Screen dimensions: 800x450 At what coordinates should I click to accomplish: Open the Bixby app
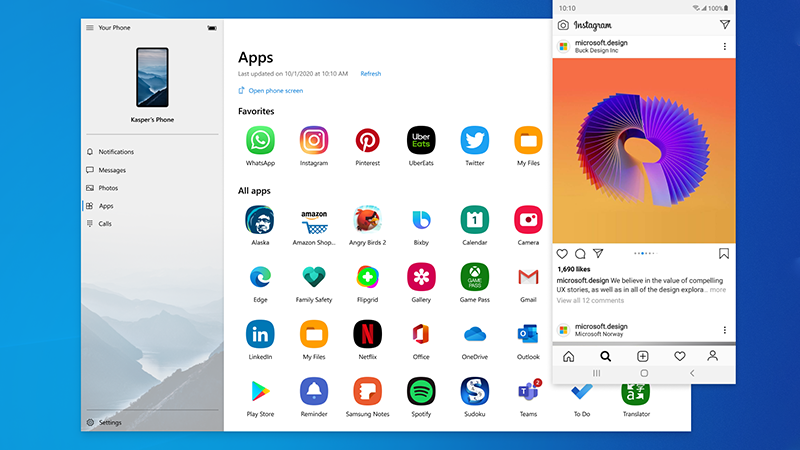pyautogui.click(x=421, y=220)
